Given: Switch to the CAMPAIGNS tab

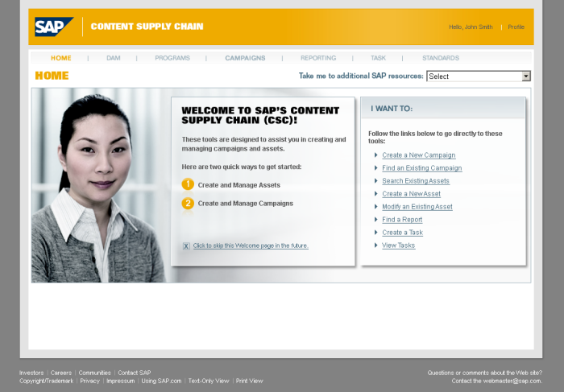Looking at the screenshot, I should coord(245,58).
